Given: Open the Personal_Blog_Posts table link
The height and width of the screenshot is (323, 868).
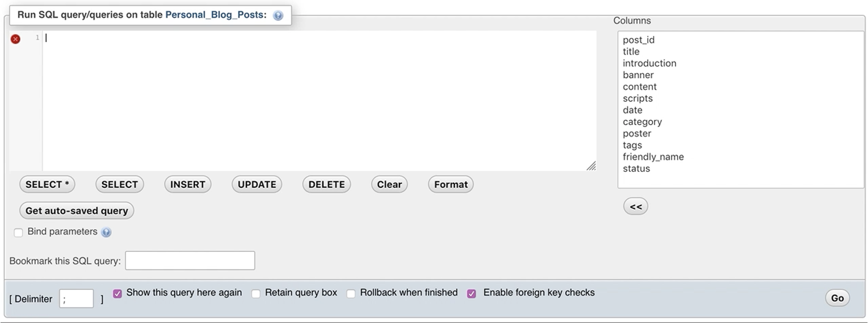Looking at the screenshot, I should [x=213, y=15].
